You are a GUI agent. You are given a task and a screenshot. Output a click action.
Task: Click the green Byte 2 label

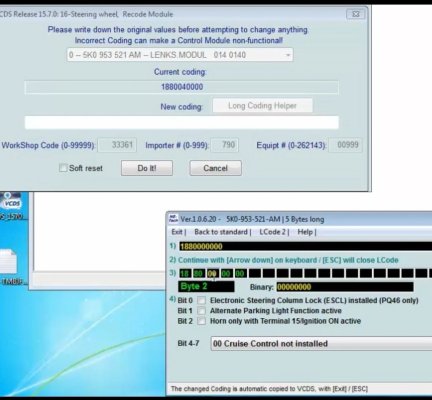pyautogui.click(x=206, y=287)
